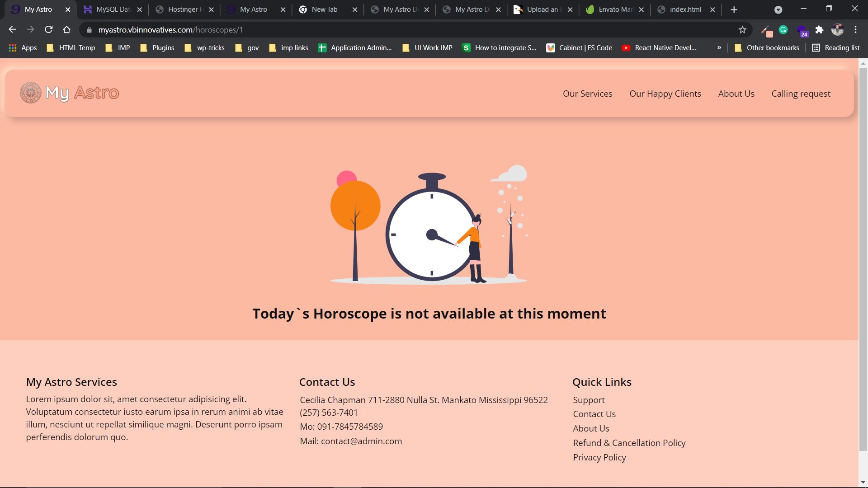Open the Other bookmarks folder
The height and width of the screenshot is (488, 868).
(767, 48)
